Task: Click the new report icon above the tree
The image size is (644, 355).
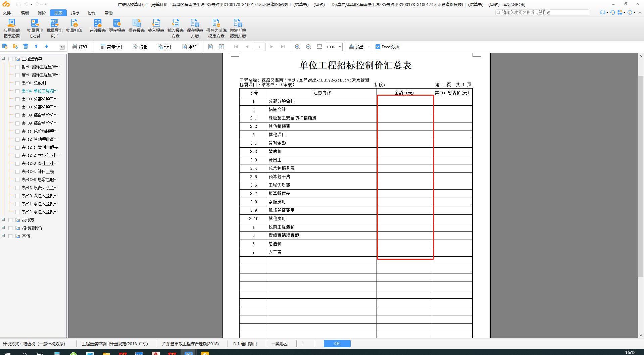Action: tap(5, 46)
